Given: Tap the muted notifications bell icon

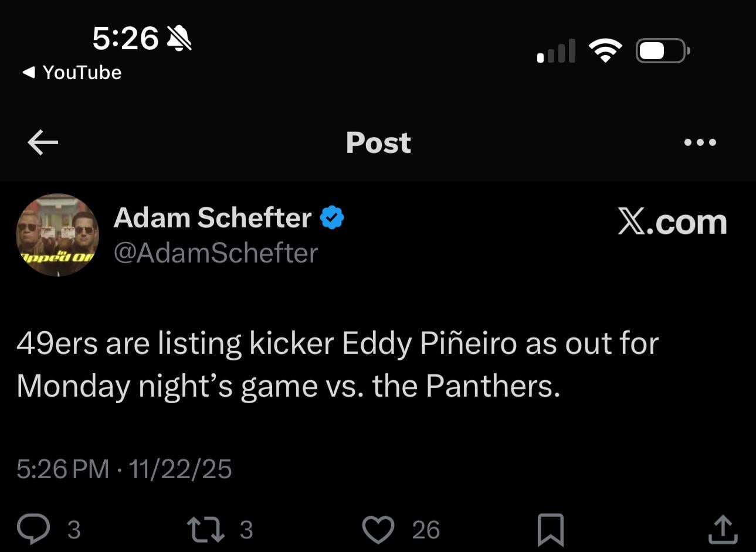Looking at the screenshot, I should click(x=179, y=38).
